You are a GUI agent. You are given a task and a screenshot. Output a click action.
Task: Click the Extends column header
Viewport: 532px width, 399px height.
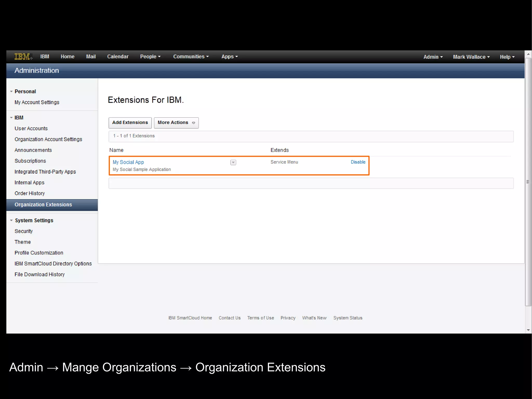[280, 150]
